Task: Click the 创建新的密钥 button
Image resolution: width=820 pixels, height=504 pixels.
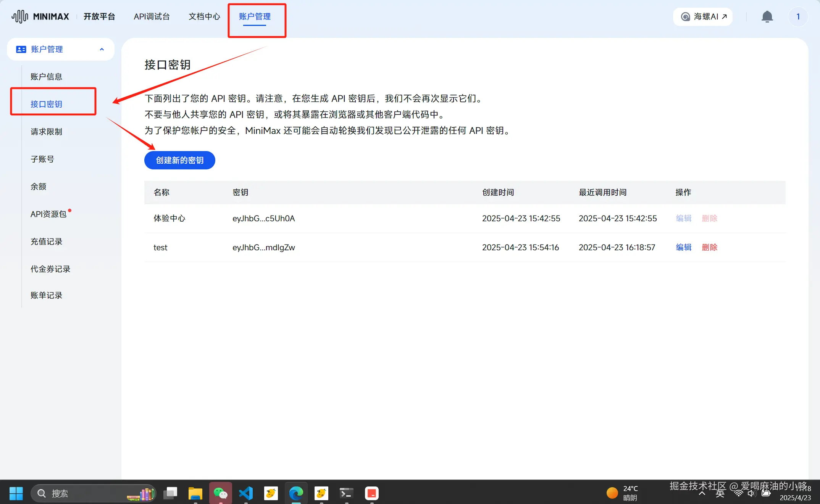Action: [179, 160]
